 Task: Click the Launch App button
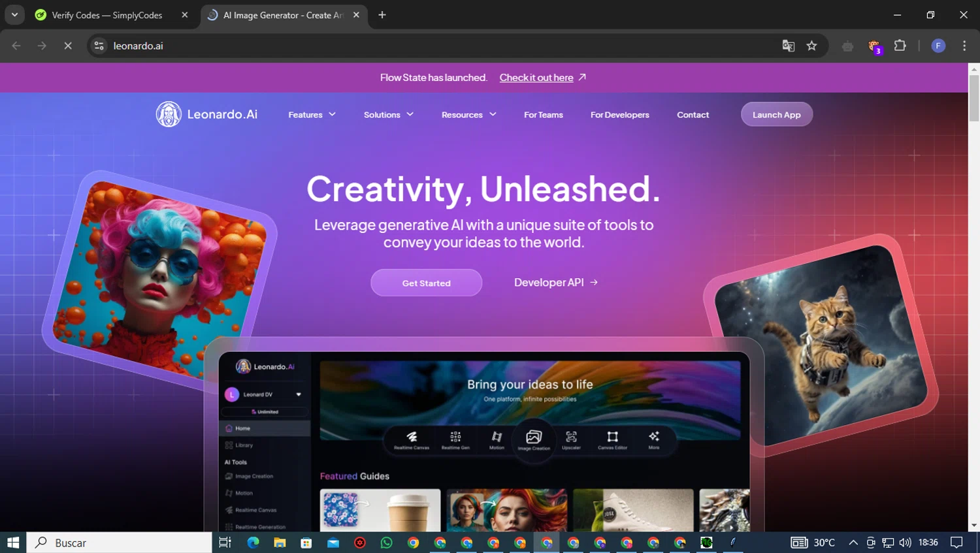[x=777, y=114]
